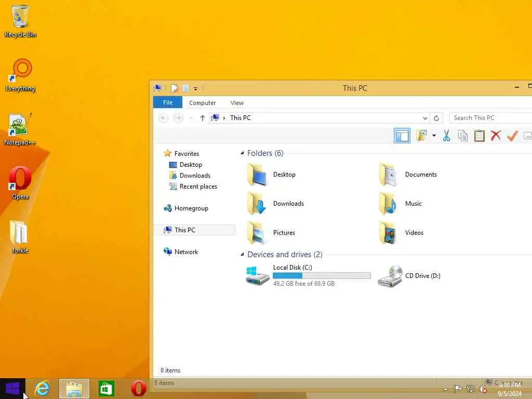Screen dimensions: 532x399
Task: Click the Back navigation arrow
Action: [x=163, y=118]
